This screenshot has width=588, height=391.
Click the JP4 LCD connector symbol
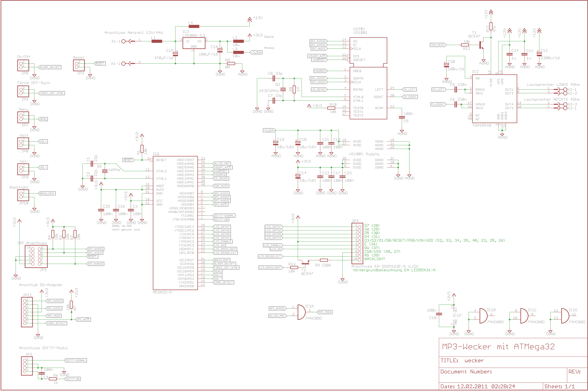357,243
